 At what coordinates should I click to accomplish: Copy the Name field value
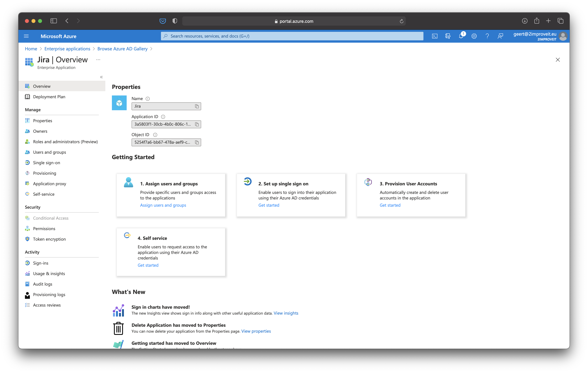(x=197, y=106)
